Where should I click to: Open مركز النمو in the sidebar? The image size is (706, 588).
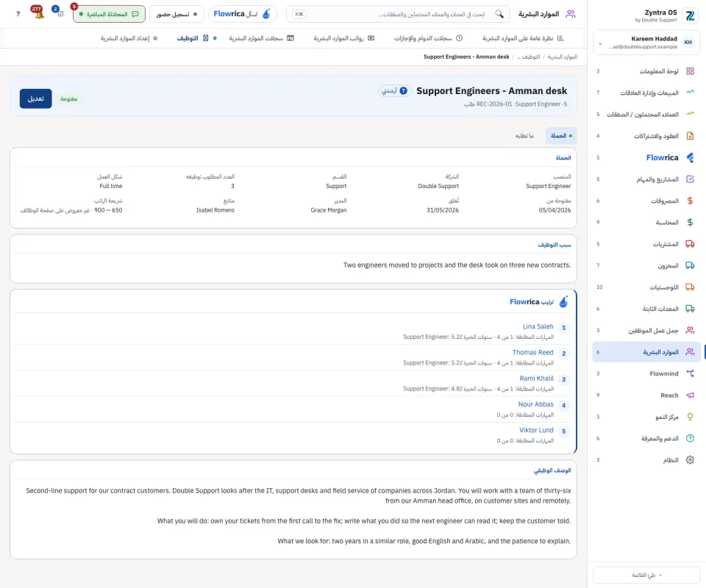(646, 417)
